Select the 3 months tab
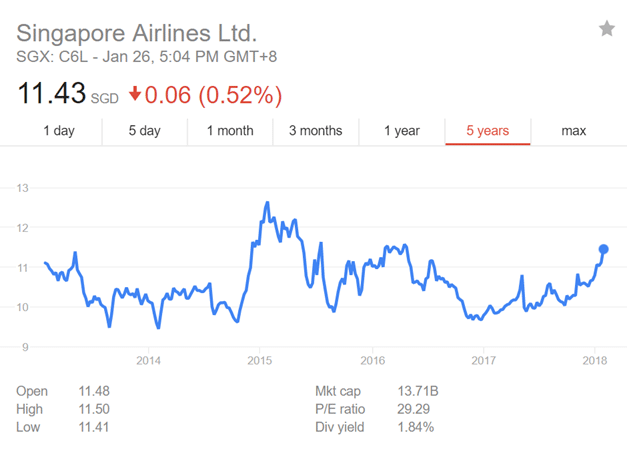 [315, 130]
